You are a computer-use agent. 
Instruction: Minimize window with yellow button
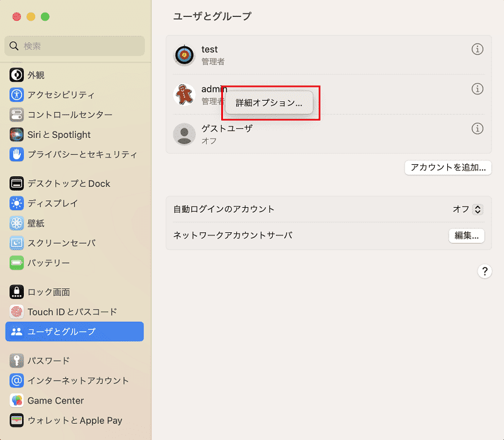(31, 17)
